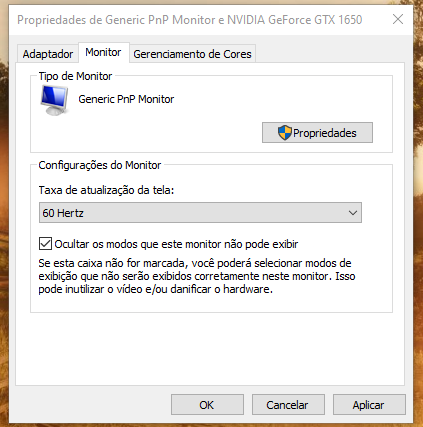Click the Cancelar button

(288, 405)
